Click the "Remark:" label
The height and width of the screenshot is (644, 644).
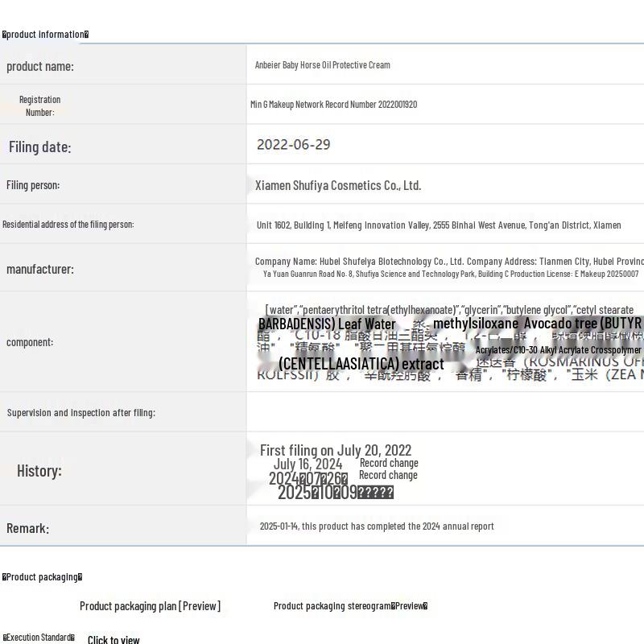coord(27,528)
